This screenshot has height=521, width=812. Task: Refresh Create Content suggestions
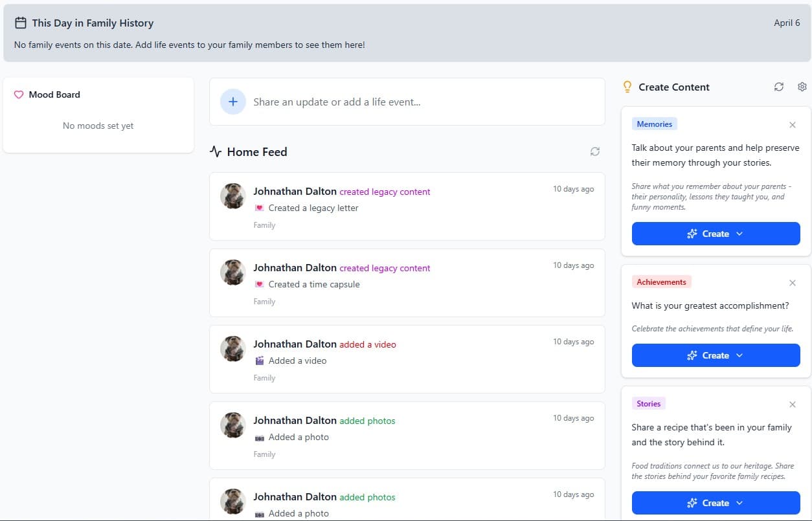pos(778,87)
